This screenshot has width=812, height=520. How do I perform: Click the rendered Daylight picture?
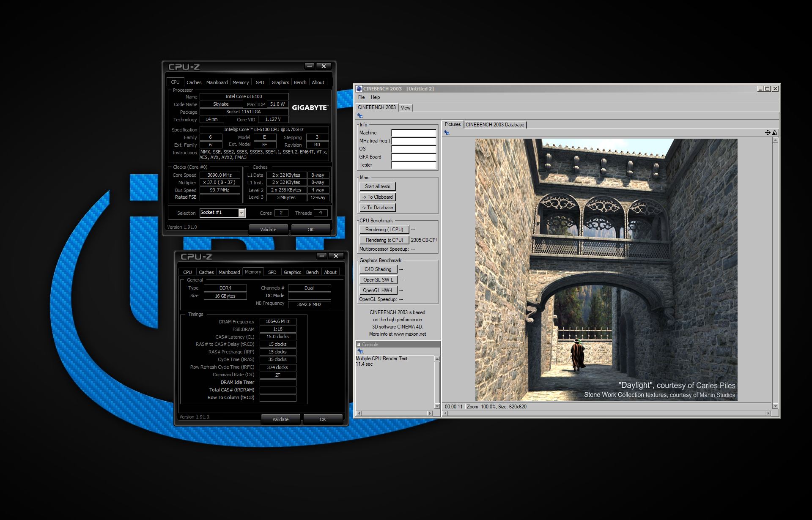pos(606,270)
